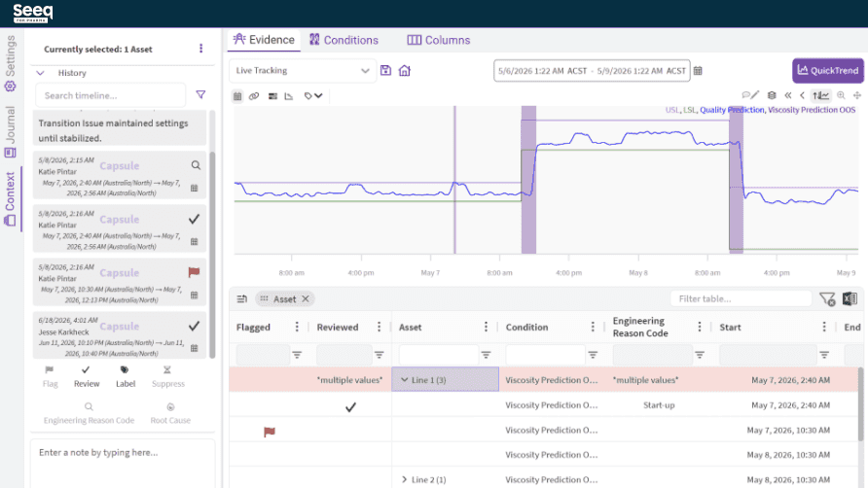This screenshot has height=488, width=868.
Task: Save the current view
Action: click(386, 70)
